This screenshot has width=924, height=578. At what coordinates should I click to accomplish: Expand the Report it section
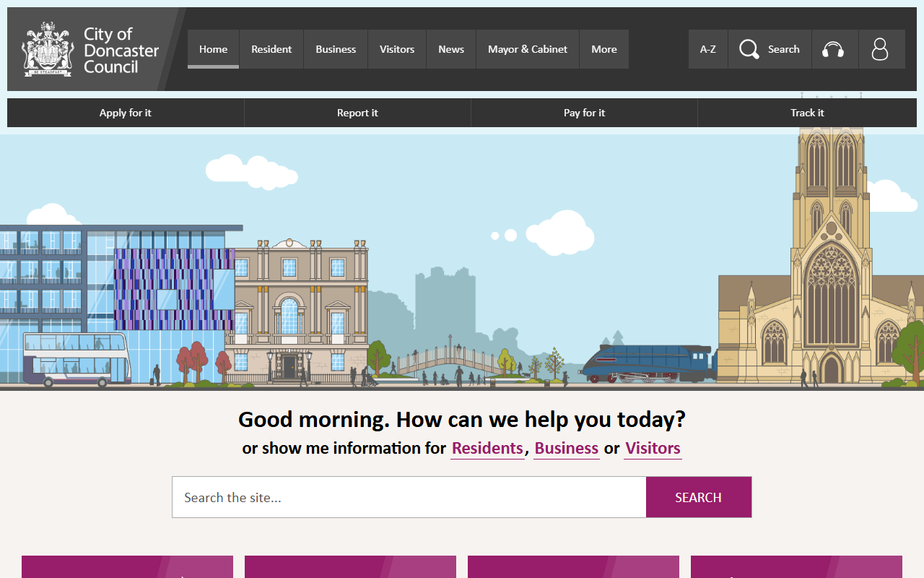click(x=357, y=113)
